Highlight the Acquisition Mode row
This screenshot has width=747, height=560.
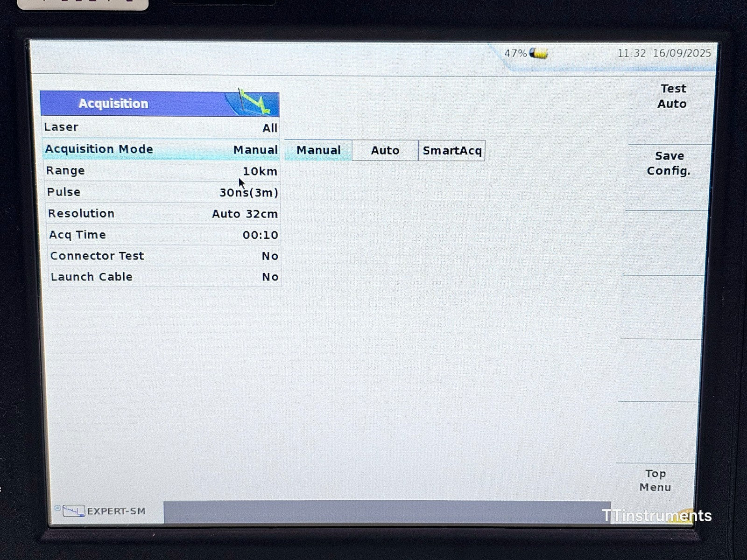click(161, 149)
